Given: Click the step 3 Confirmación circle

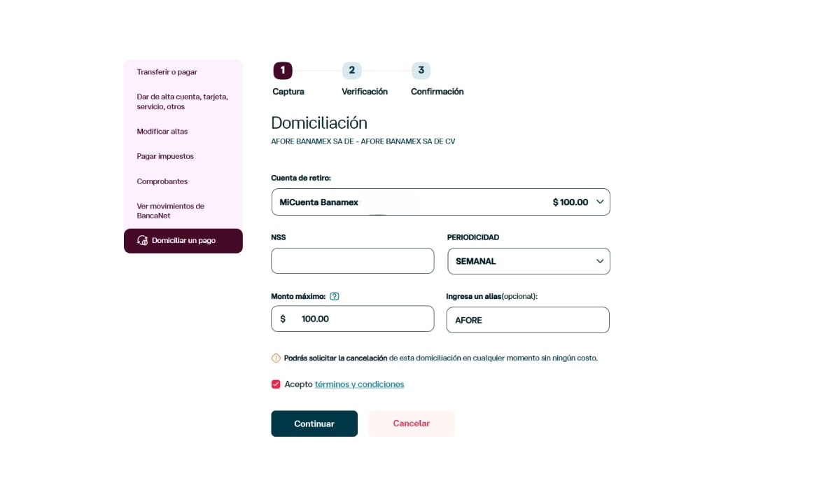Looking at the screenshot, I should [421, 70].
